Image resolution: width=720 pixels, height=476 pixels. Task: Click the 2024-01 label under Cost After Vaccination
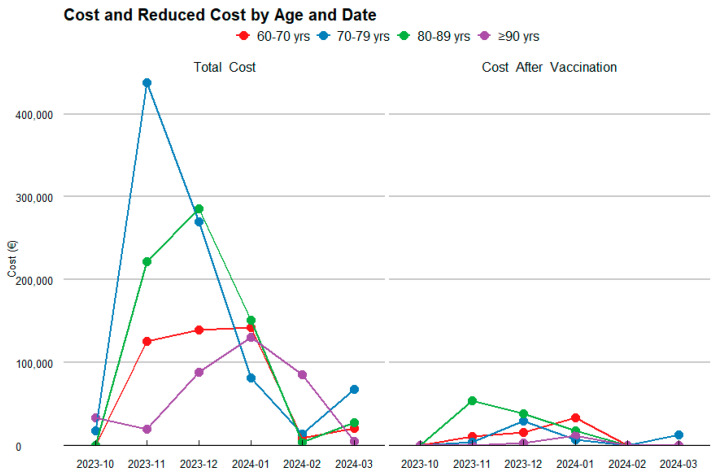pos(575,464)
